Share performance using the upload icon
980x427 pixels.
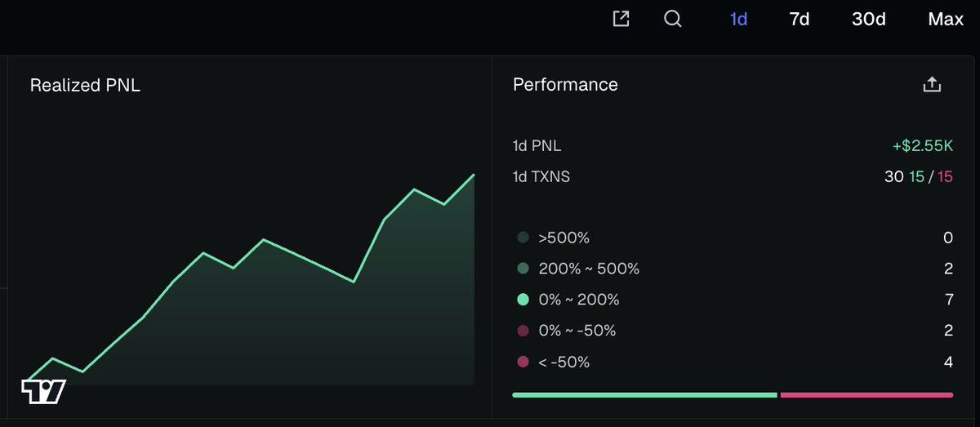(x=932, y=84)
